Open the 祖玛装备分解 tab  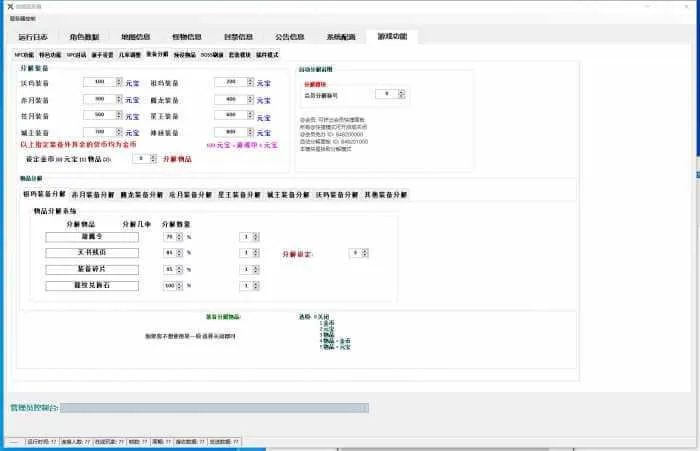[x=45, y=194]
